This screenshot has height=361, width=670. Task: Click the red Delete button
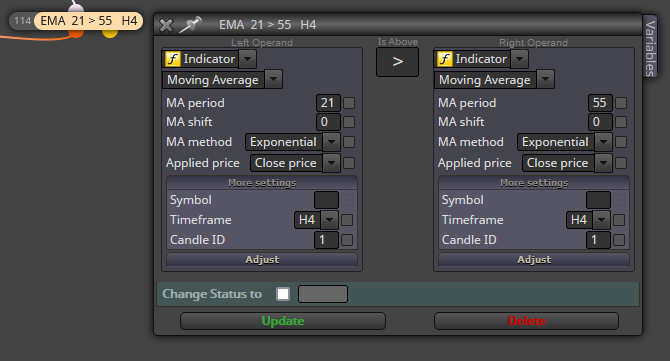(x=526, y=321)
